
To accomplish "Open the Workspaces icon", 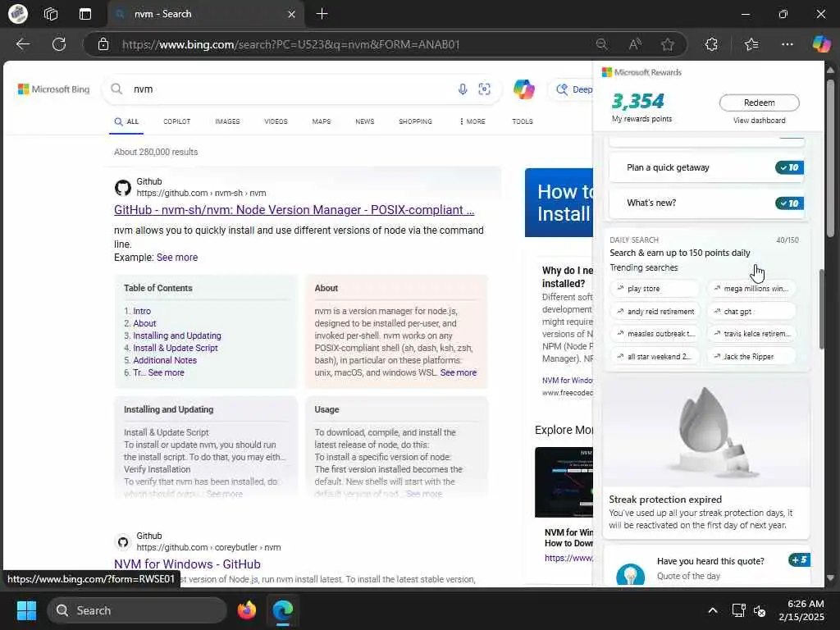I will [x=51, y=14].
